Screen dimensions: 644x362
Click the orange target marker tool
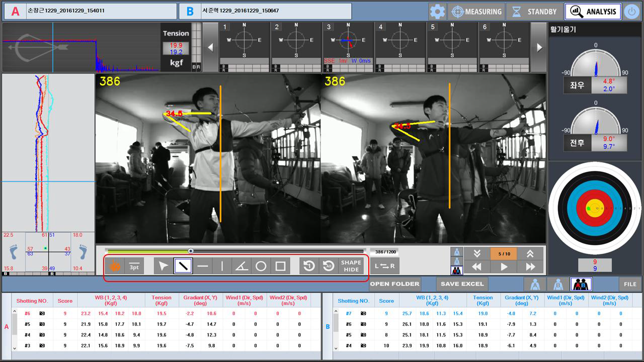[x=115, y=266]
